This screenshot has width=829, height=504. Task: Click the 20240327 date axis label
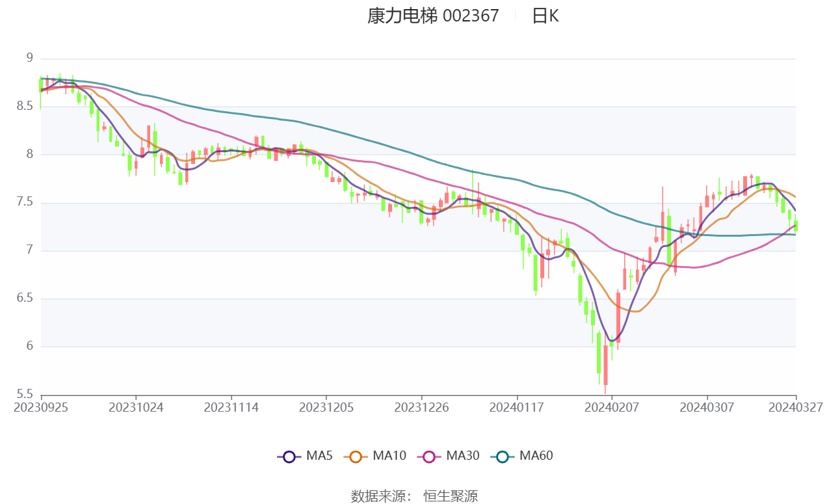tap(796, 407)
